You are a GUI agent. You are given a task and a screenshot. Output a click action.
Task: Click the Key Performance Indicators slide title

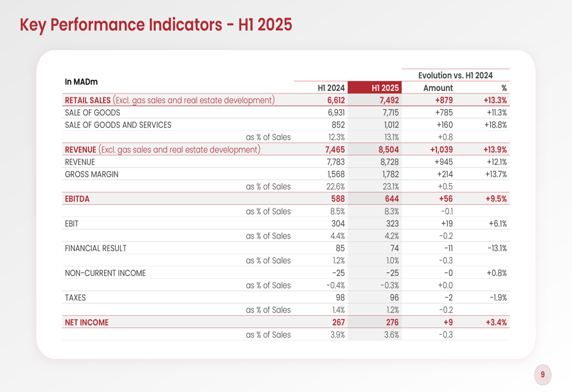point(156,25)
